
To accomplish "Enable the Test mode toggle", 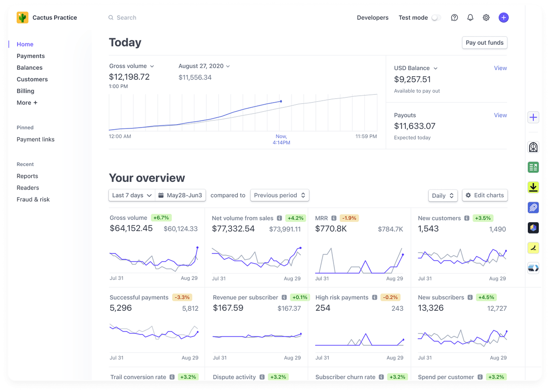I will (436, 17).
